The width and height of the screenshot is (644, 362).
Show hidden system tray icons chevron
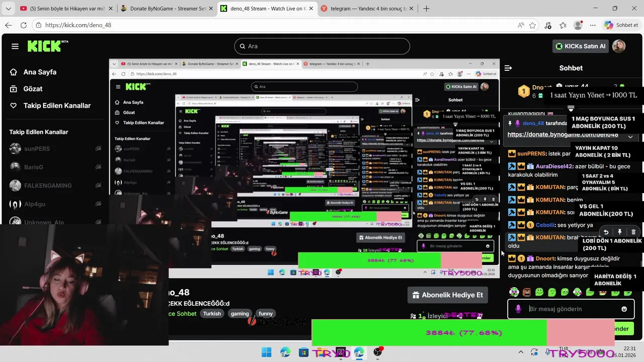(x=521, y=352)
